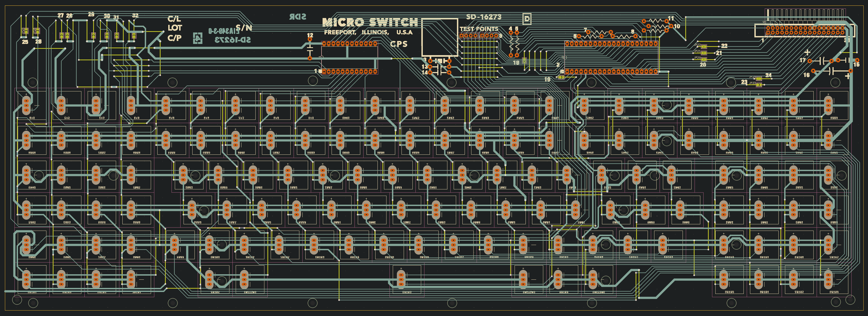
Task: Click the LOT silkscreen label
Action: (x=175, y=28)
